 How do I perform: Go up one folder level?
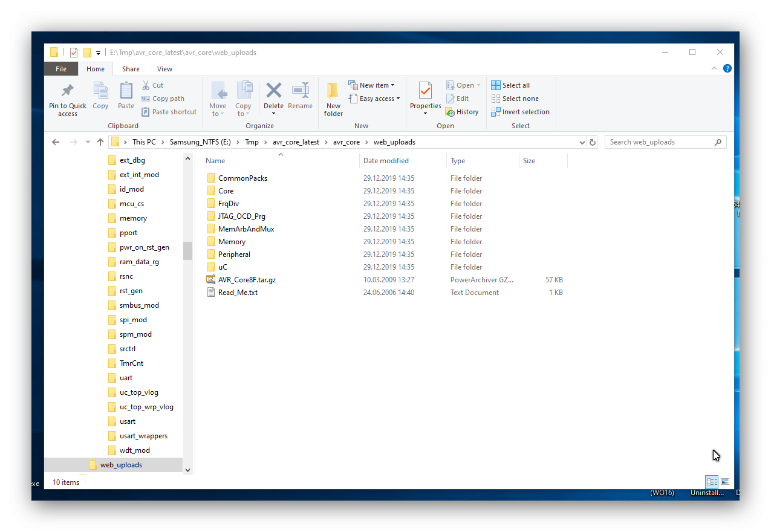point(100,142)
